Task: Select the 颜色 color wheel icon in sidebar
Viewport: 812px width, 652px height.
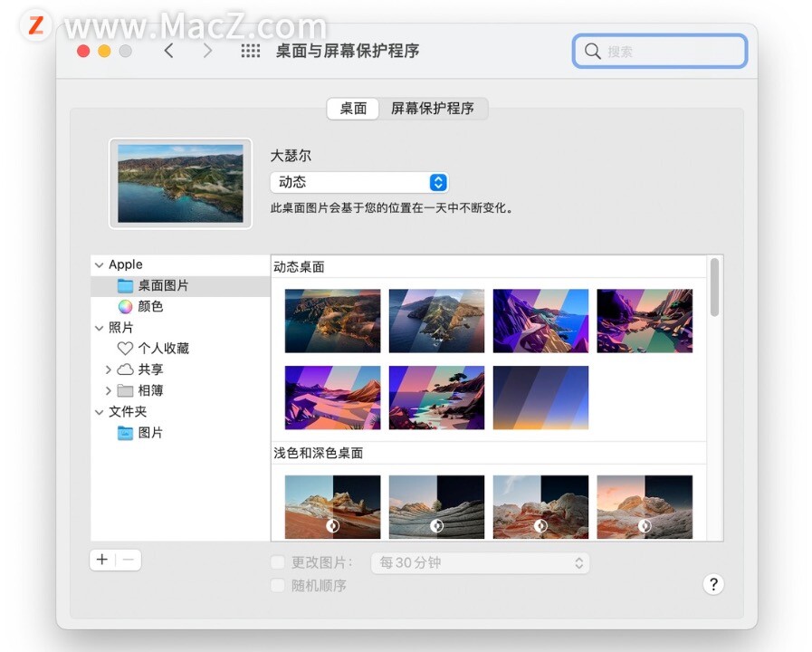Action: pos(125,306)
